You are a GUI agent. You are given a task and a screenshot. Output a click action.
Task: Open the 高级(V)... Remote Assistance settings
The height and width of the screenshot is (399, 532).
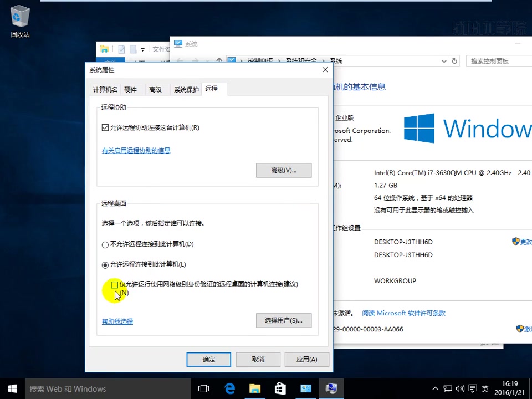284,170
